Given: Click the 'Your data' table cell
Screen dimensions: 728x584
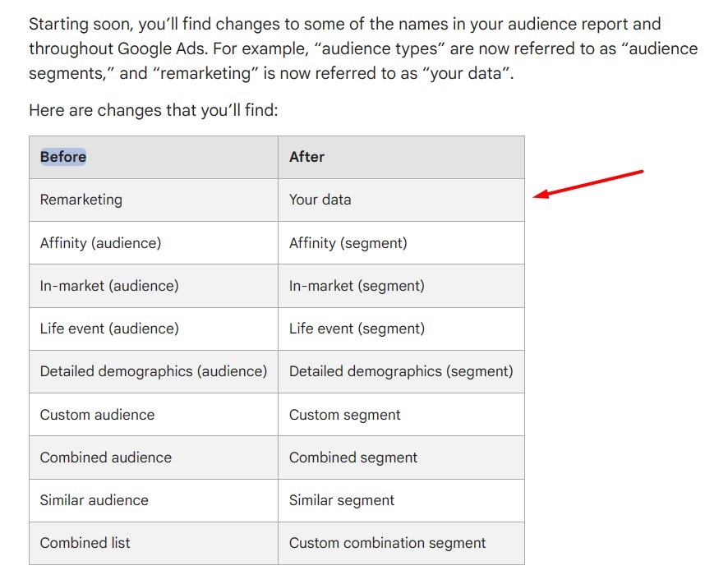Looking at the screenshot, I should (401, 200).
